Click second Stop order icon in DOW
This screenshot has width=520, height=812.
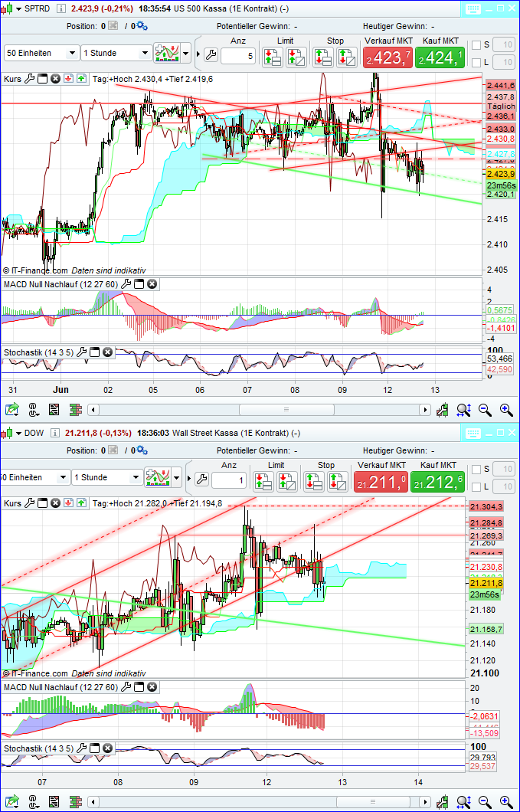338,482
